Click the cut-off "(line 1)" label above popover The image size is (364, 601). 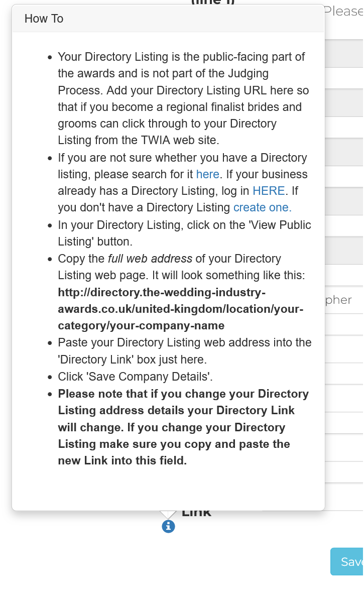pyautogui.click(x=213, y=3)
